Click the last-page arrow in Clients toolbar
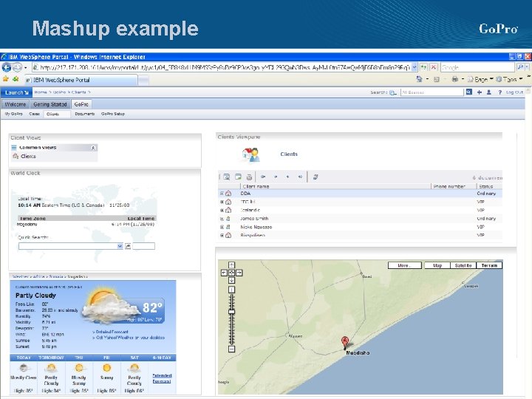This screenshot has width=532, height=399. coord(300,177)
